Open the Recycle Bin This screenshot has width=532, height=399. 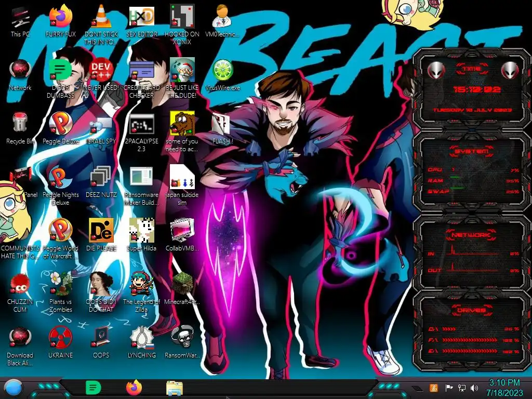point(20,128)
